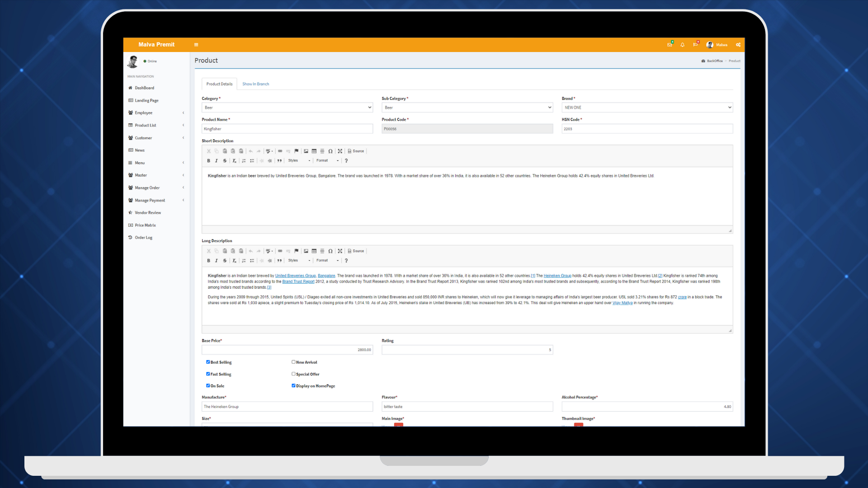Open the Malwa user account menu
The height and width of the screenshot is (488, 868).
click(717, 45)
